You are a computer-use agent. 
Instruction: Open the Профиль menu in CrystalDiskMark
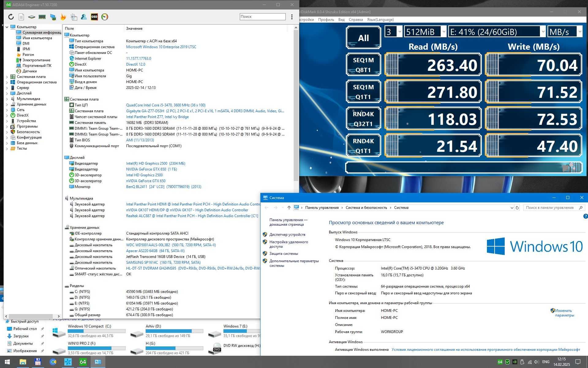[326, 20]
